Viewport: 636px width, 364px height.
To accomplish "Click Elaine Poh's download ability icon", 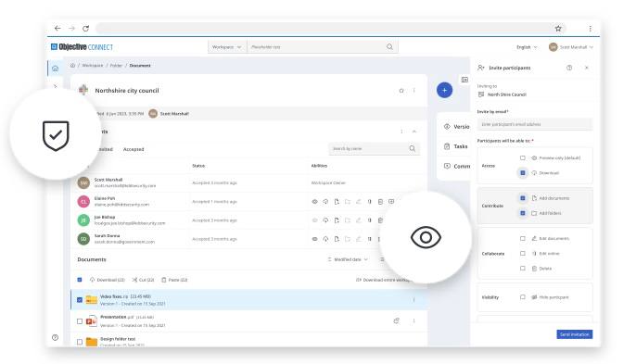I will coord(325,202).
